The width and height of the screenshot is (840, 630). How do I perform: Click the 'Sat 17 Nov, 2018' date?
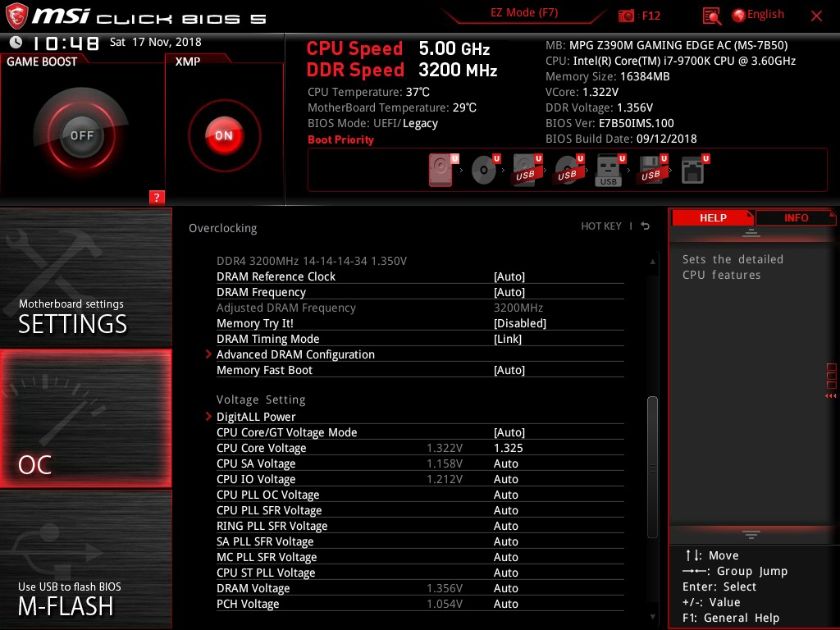click(155, 42)
